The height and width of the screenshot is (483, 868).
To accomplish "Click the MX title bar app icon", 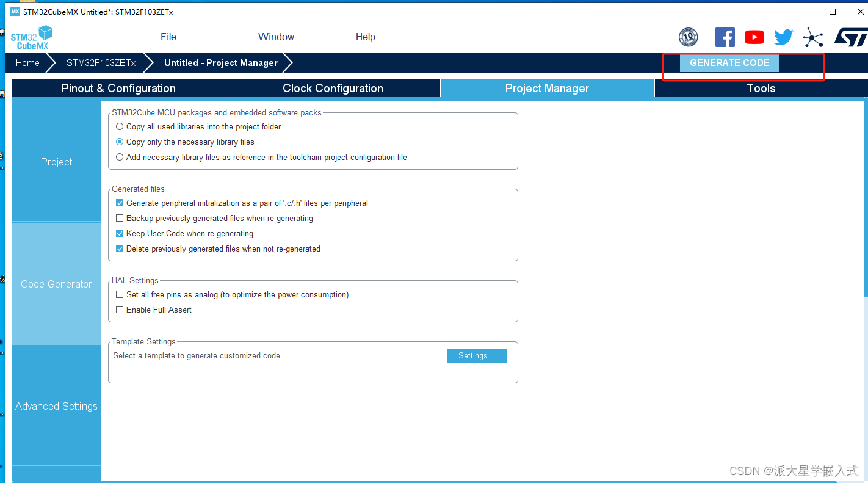I will 15,12.
